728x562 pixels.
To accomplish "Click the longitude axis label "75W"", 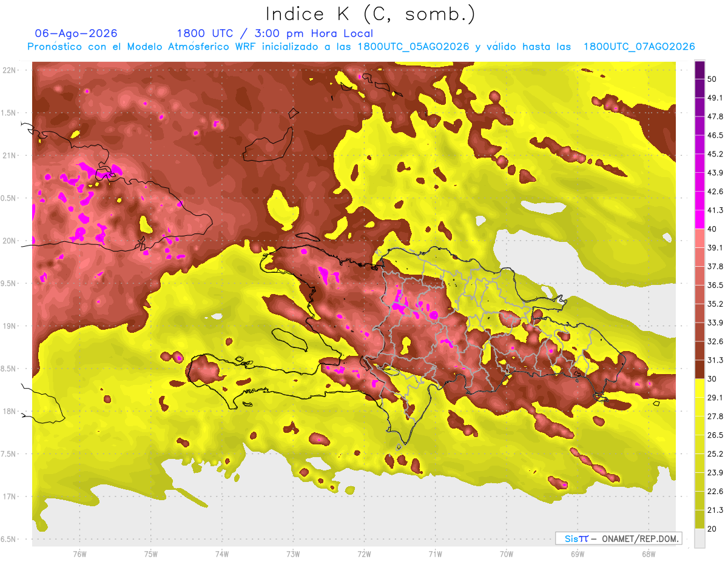I will coord(151,554).
